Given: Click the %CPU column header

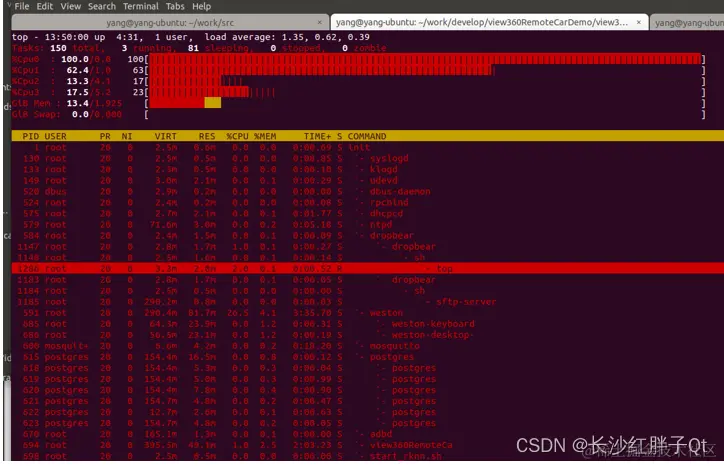Looking at the screenshot, I should point(237,136).
